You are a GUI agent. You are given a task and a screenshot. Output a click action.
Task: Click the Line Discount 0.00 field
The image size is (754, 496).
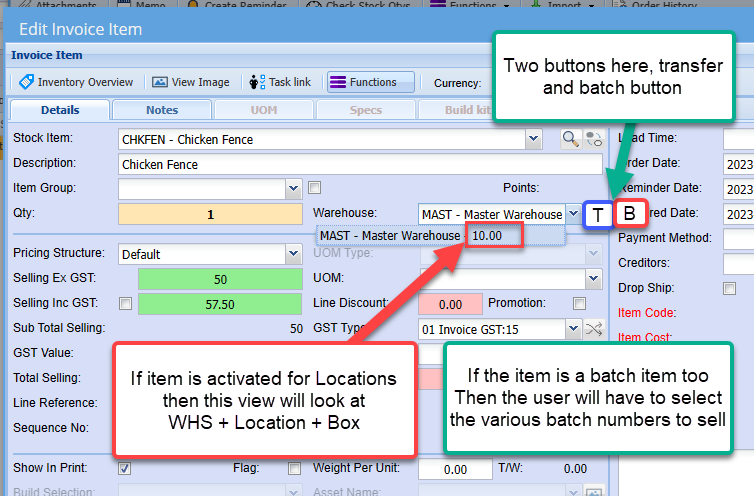coord(450,304)
